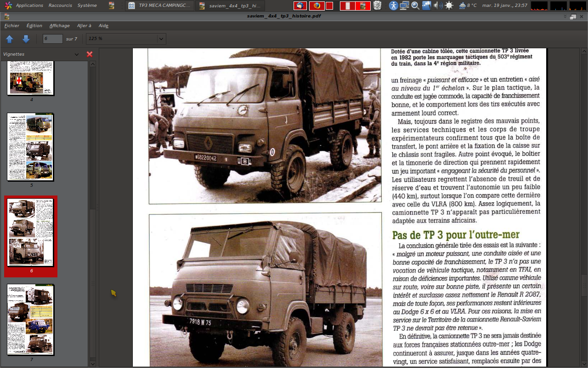588x368 pixels.
Task: Click the search magnifier in top panel
Action: 415,6
